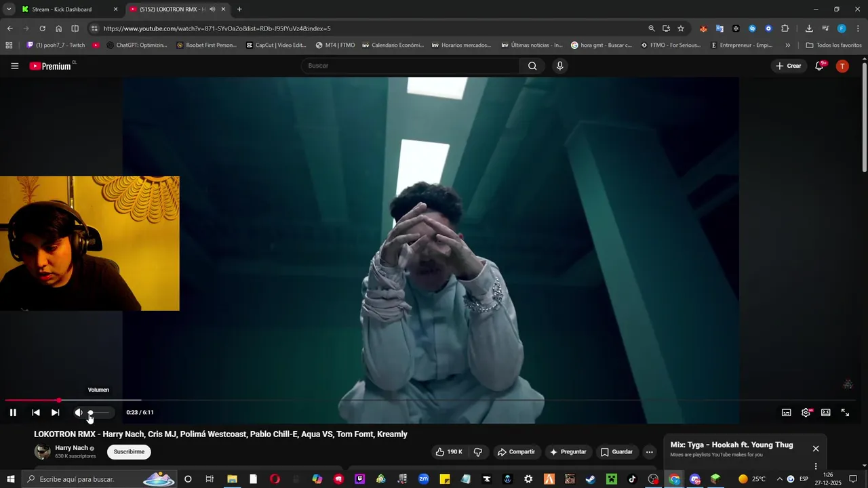Open options for the Mix playlist panel
This screenshot has height=488, width=868.
click(x=816, y=466)
